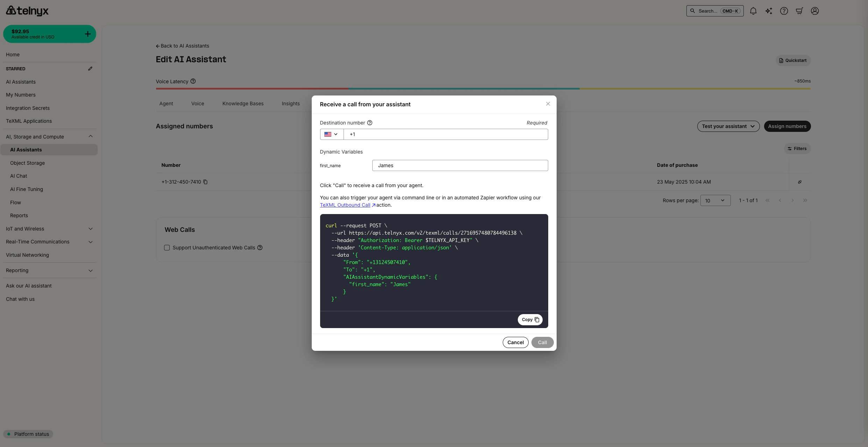This screenshot has width=868, height=447.
Task: Click the Voice Latency bar
Action: (483, 88)
